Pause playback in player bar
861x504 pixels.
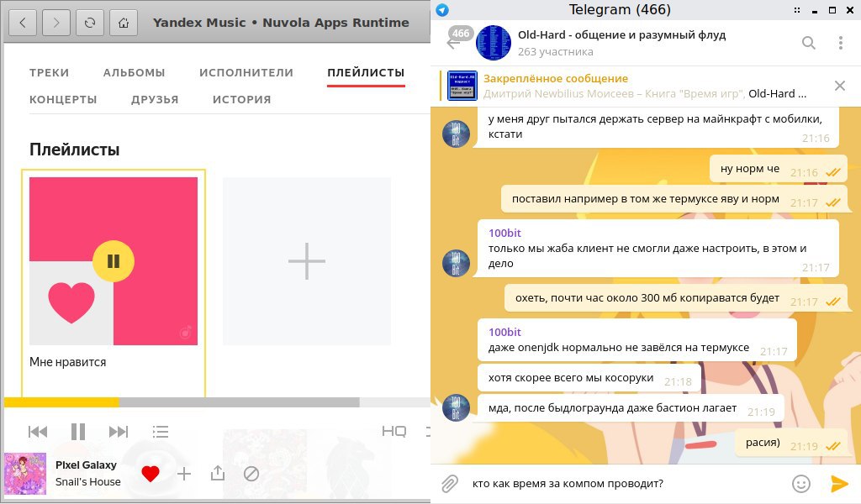point(78,432)
